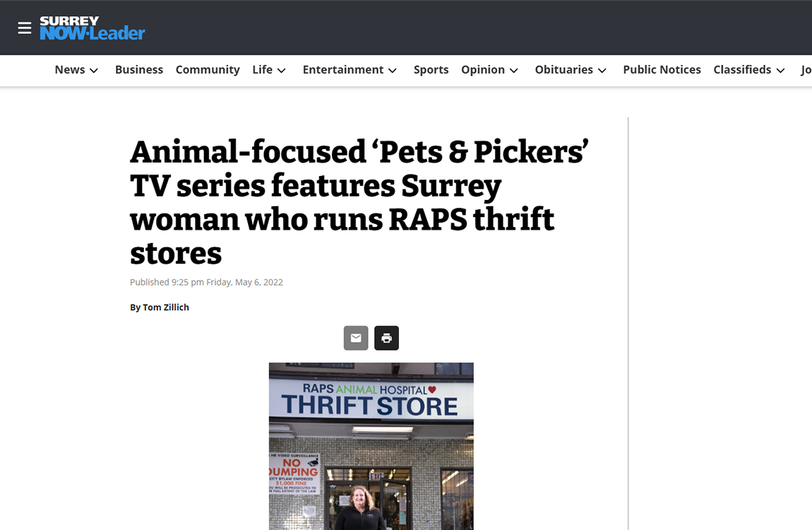Click author name Tom Zillich
This screenshot has width=812, height=530.
166,307
